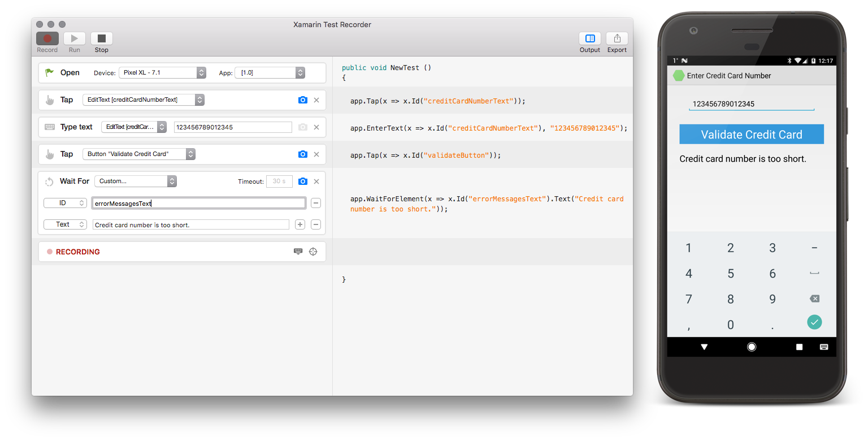The width and height of the screenshot is (868, 441).
Task: Click the camera icon in Type text step
Action: pyautogui.click(x=303, y=127)
